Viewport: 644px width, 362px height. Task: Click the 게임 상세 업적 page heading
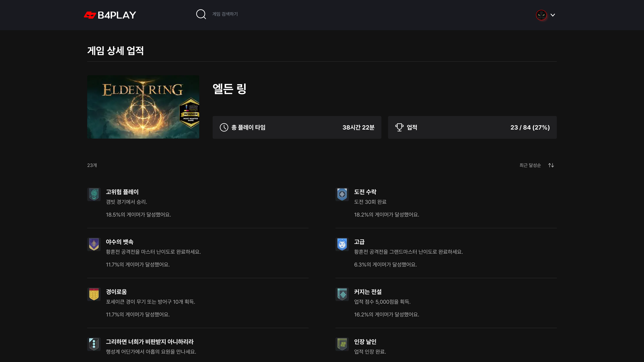[115, 51]
